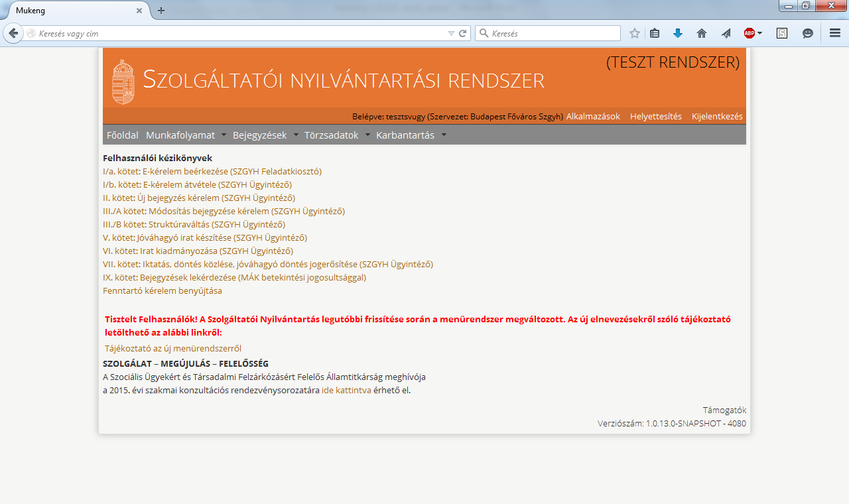Open V. kötet Jóváhagyó irat készítése
Image resolution: width=849 pixels, height=504 pixels.
205,238
